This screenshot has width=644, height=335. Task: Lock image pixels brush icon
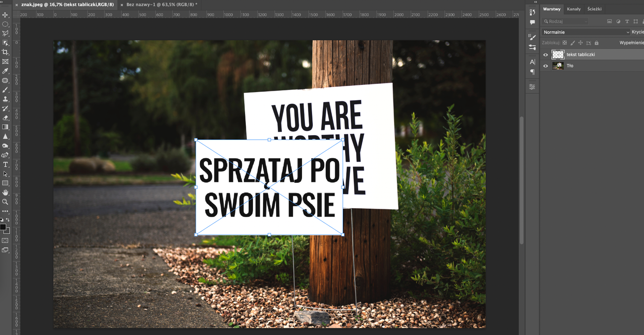573,43
